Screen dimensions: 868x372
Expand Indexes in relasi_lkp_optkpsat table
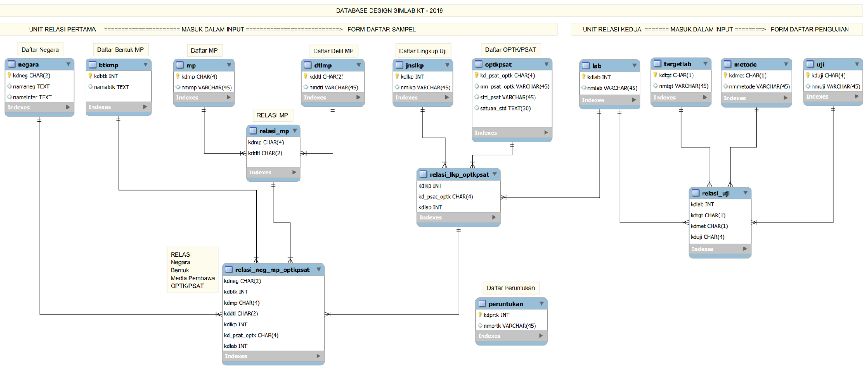[494, 217]
